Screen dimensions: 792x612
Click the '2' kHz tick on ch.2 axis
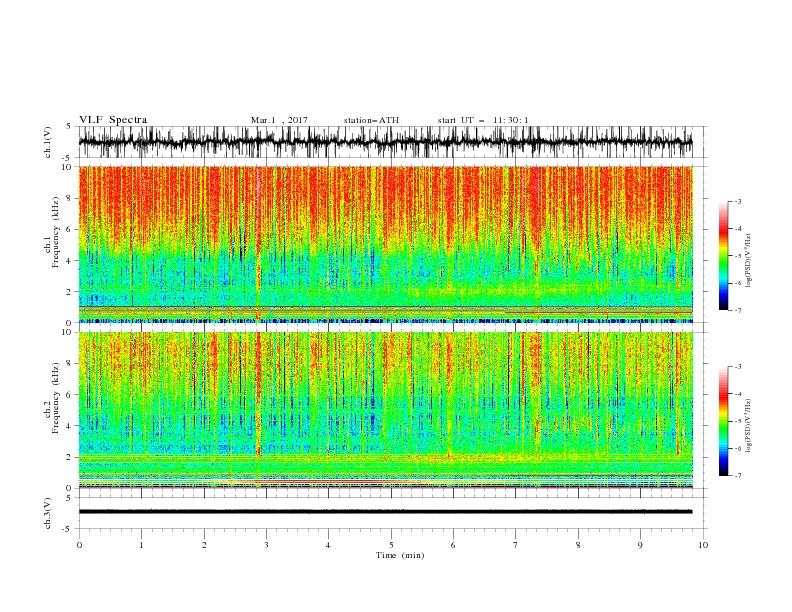point(70,457)
